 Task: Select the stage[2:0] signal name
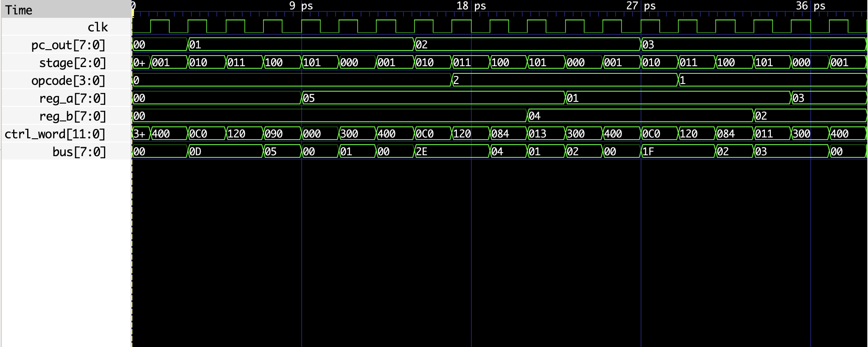[72, 63]
